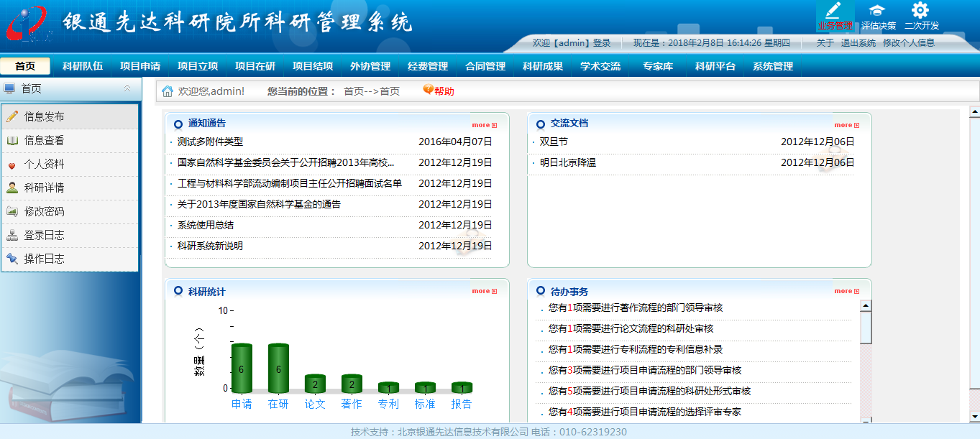
Task: Click more link in 通知通告 panel
Action: point(485,125)
